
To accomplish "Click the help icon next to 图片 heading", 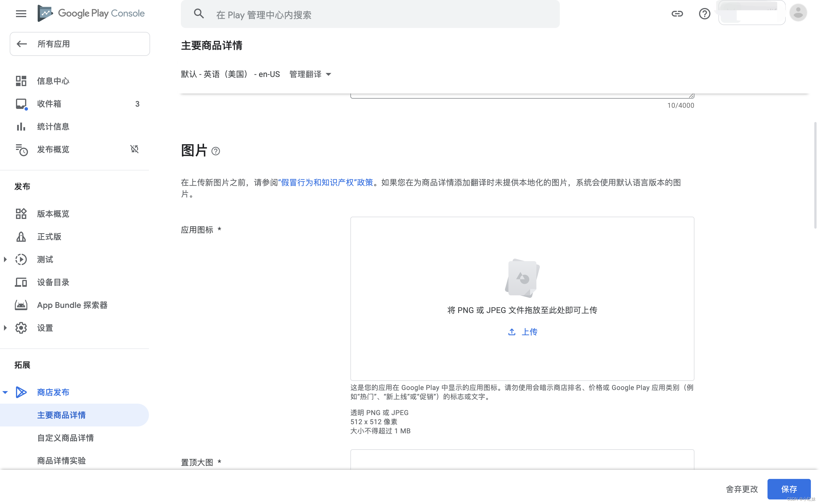I will (x=215, y=151).
